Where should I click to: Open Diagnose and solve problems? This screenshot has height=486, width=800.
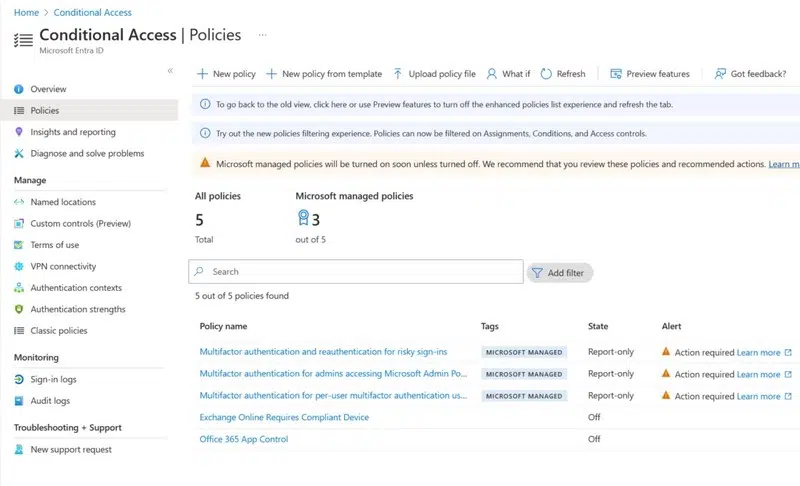pos(89,153)
